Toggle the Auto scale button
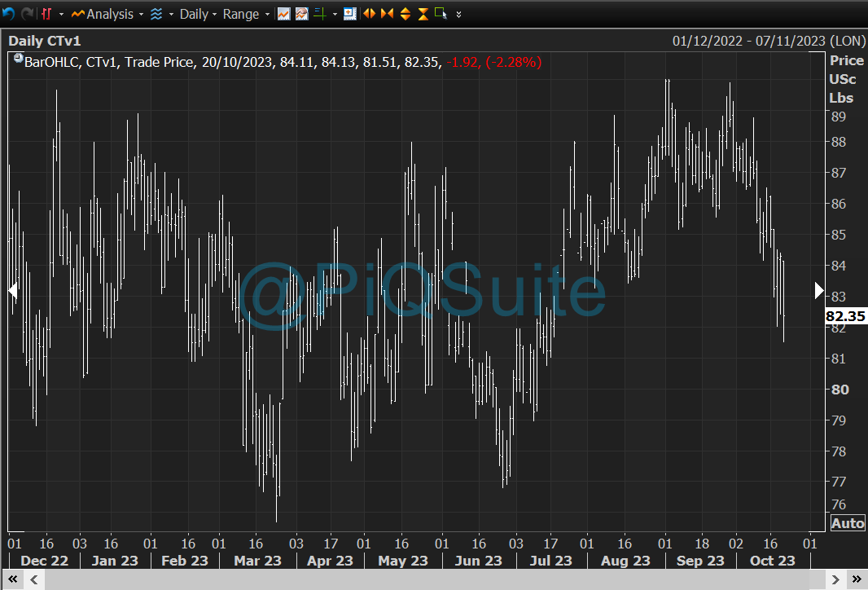Image resolution: width=868 pixels, height=590 pixels. click(848, 523)
